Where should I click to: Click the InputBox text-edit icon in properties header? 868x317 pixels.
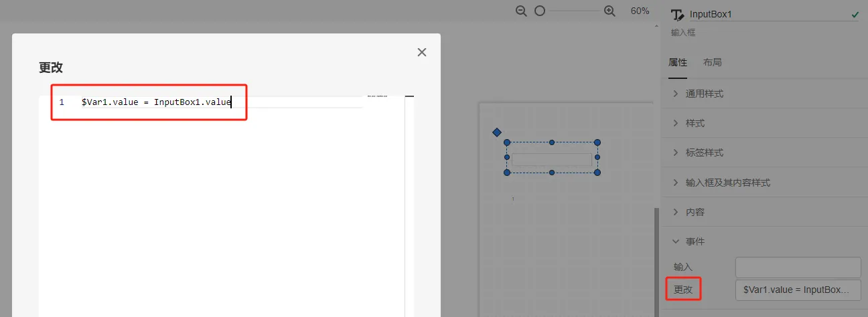678,15
